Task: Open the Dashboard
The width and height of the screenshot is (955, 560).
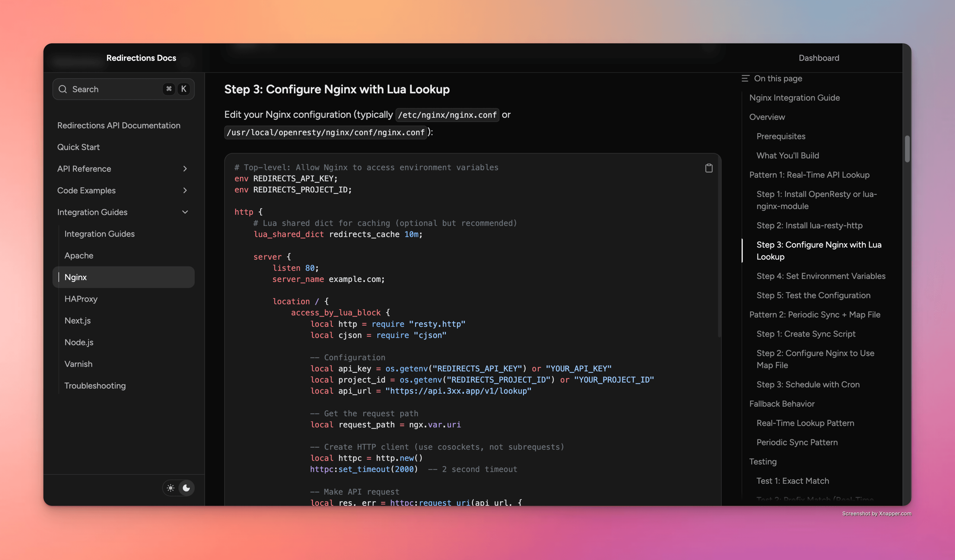Action: [x=819, y=58]
